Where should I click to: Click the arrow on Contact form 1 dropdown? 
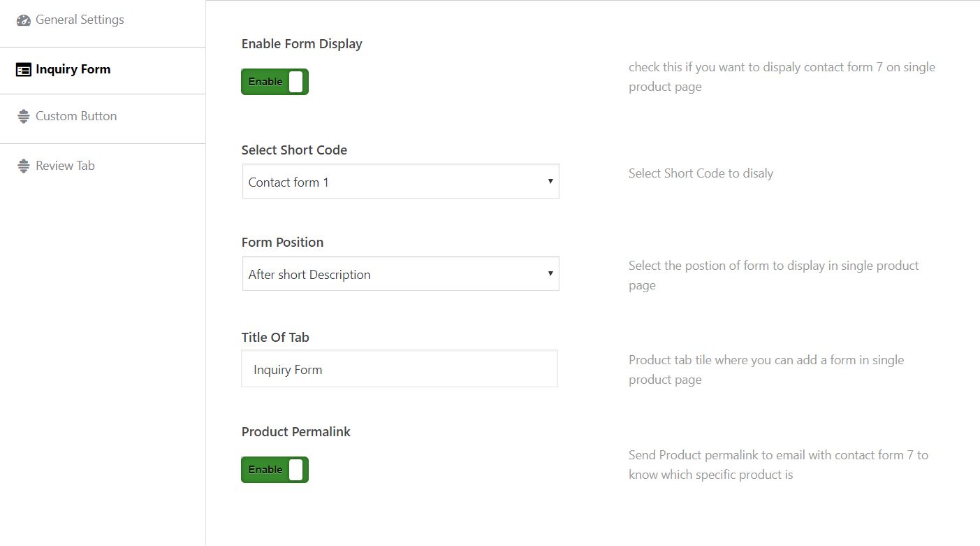550,182
